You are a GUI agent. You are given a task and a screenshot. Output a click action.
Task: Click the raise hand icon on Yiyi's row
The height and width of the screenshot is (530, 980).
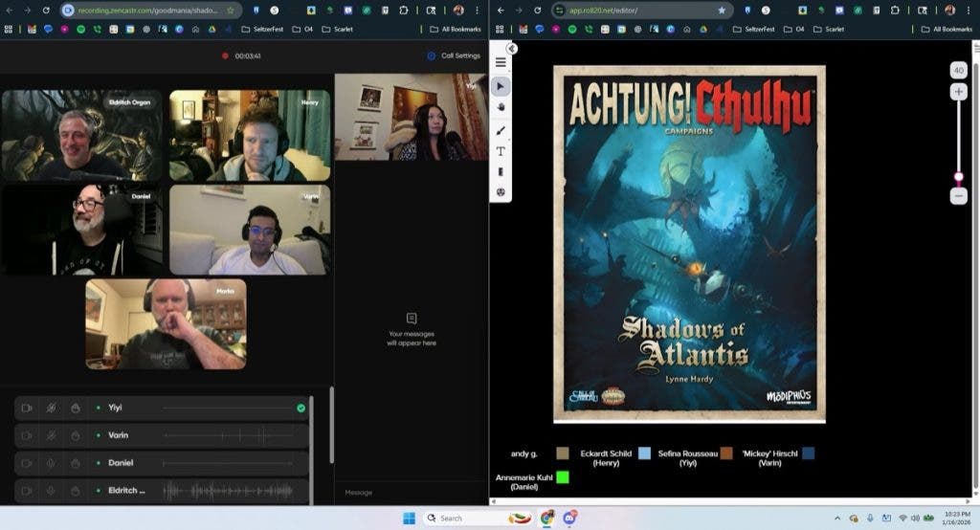[x=75, y=408]
